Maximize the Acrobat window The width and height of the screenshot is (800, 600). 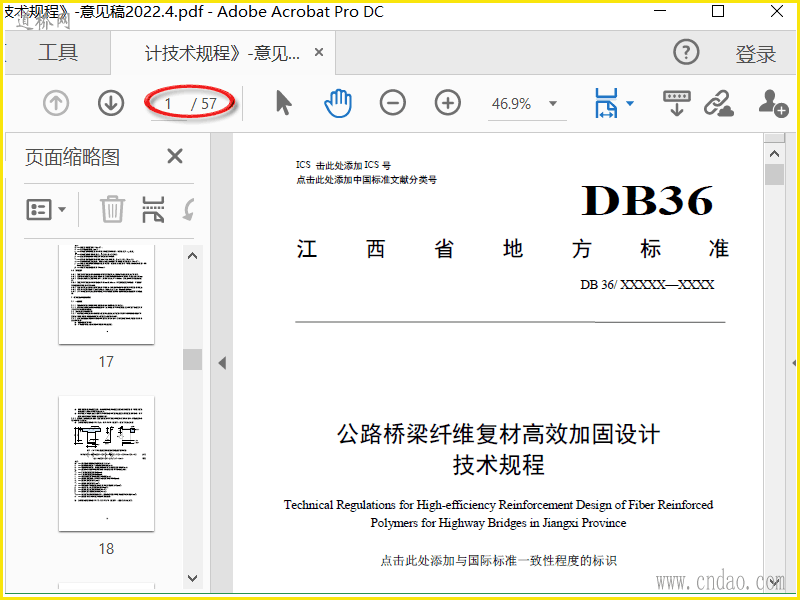click(x=718, y=11)
